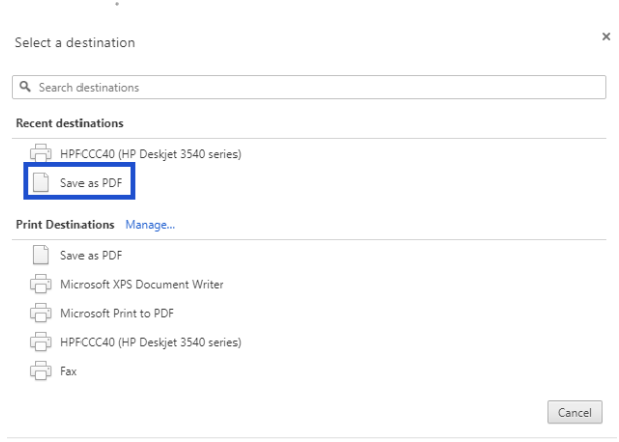Click printer icon of recent HPFCCC40 entry
Image resolution: width=619 pixels, height=442 pixels.
(x=41, y=154)
